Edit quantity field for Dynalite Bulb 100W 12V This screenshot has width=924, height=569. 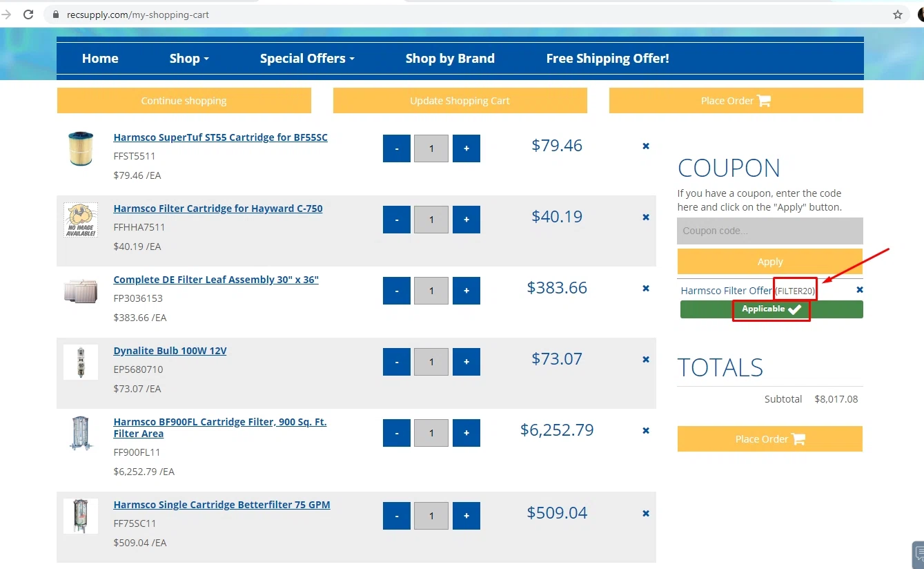431,362
